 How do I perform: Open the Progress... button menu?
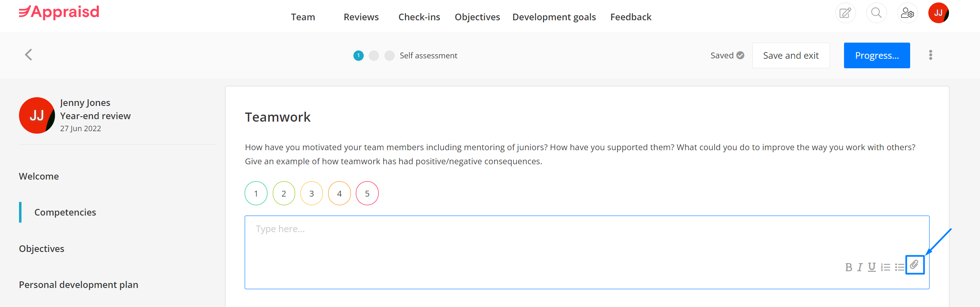tap(877, 55)
